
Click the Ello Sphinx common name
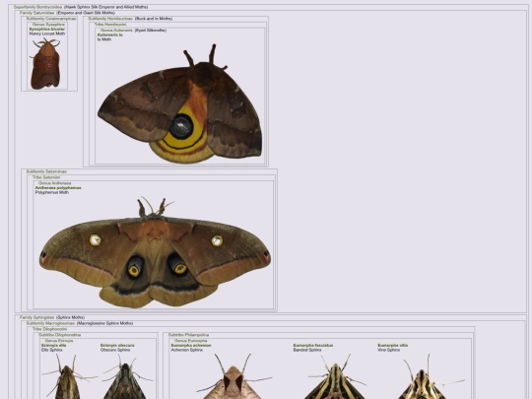[x=51, y=350]
